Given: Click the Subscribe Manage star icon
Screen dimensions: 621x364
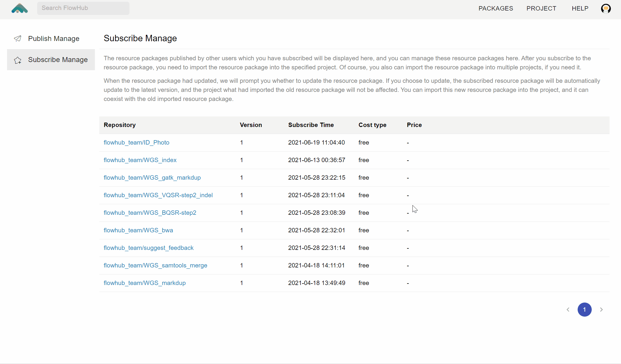Looking at the screenshot, I should point(18,60).
